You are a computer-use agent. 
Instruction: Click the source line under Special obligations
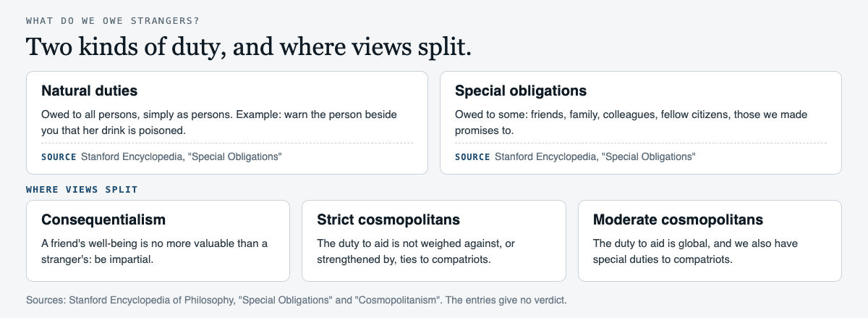575,156
